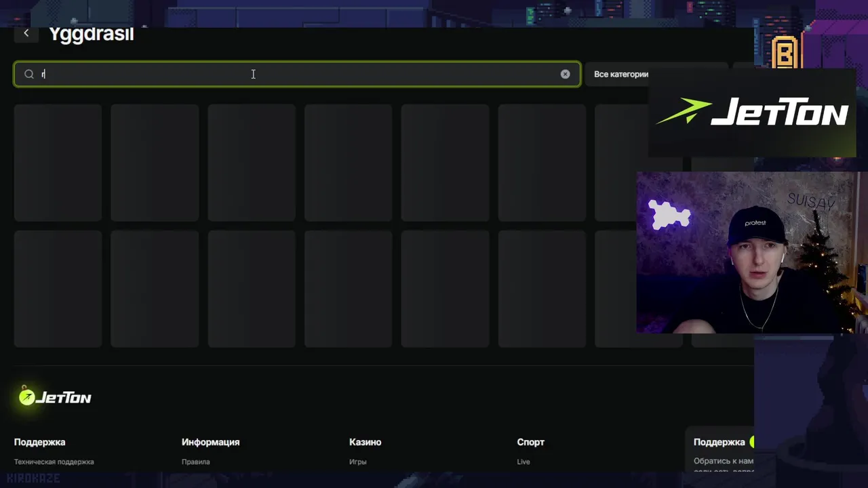Open the Live footer link under Спорт
This screenshot has height=488, width=868.
tap(524, 462)
